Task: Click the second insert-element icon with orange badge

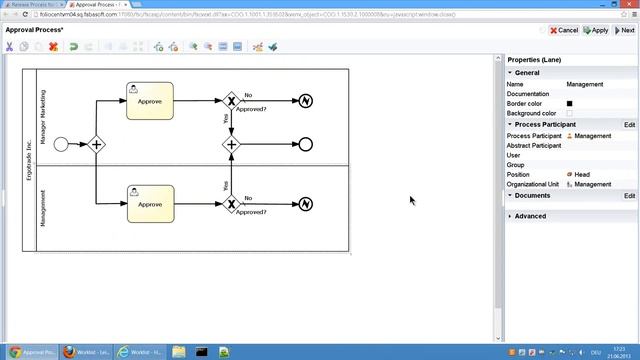Action: 173,47
